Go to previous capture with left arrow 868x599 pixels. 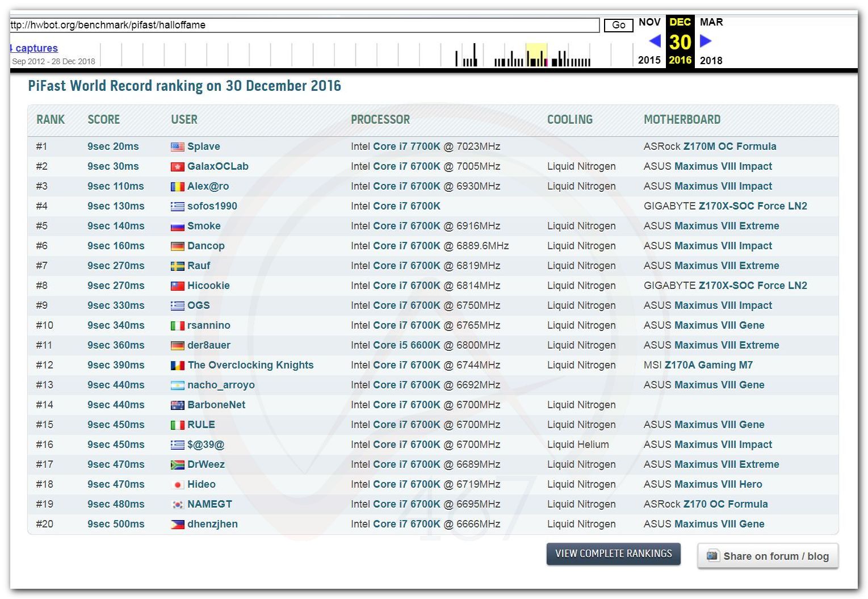click(x=655, y=41)
